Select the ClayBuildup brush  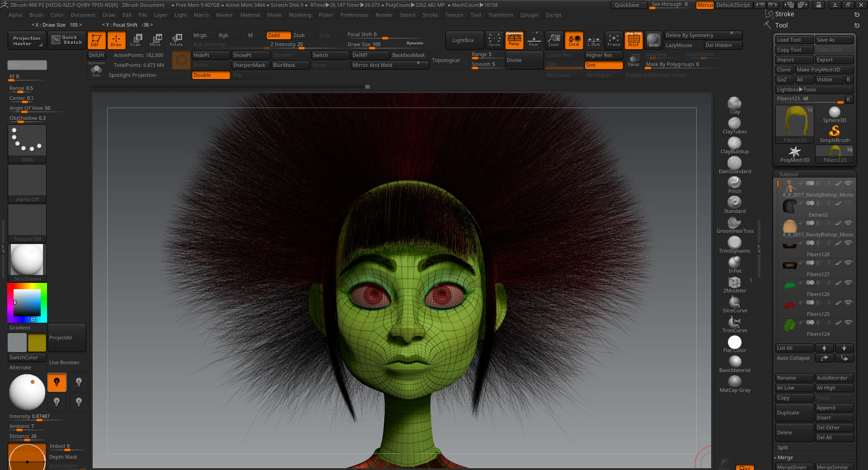tap(734, 144)
